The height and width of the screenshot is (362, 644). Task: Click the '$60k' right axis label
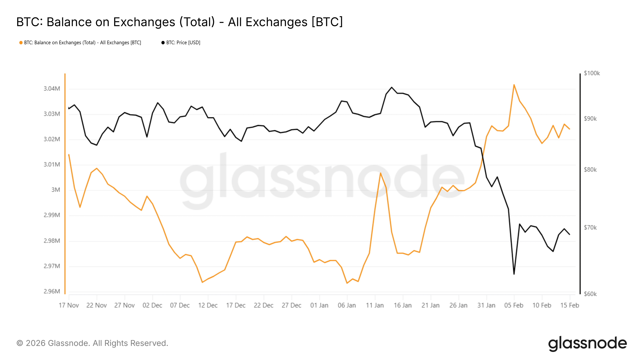590,294
